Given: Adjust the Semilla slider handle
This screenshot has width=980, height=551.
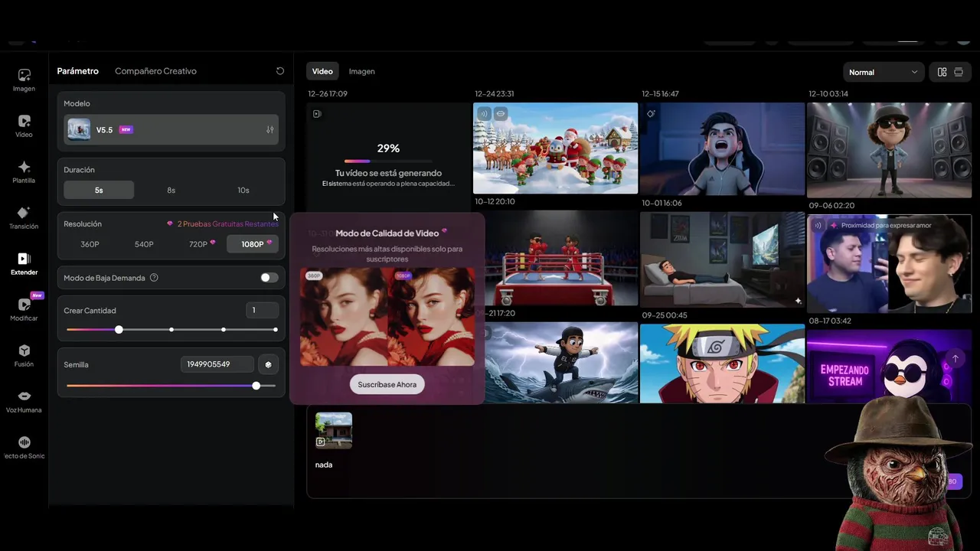Looking at the screenshot, I should (x=256, y=386).
